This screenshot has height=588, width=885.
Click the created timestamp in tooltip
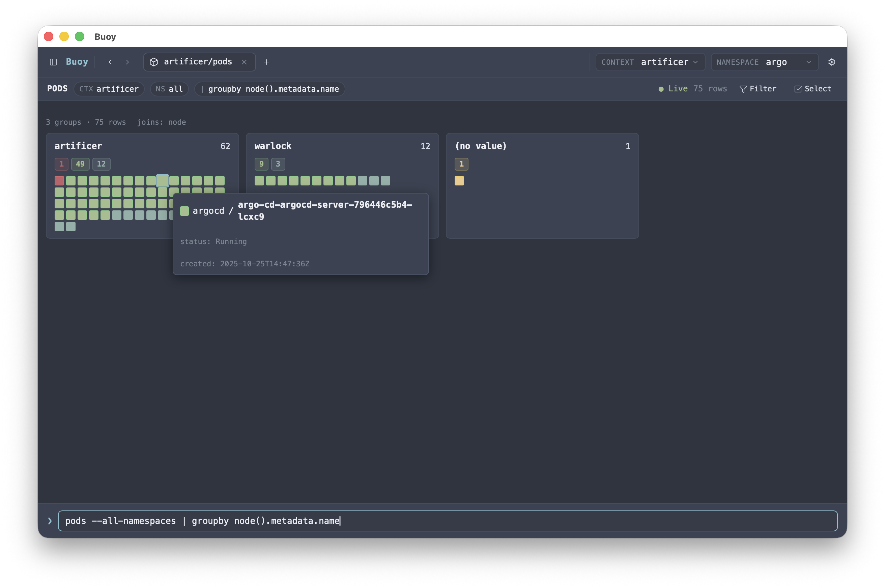coord(245,264)
